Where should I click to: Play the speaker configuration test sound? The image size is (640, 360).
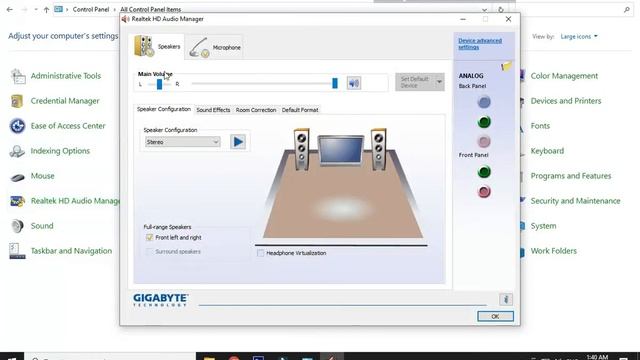click(238, 142)
